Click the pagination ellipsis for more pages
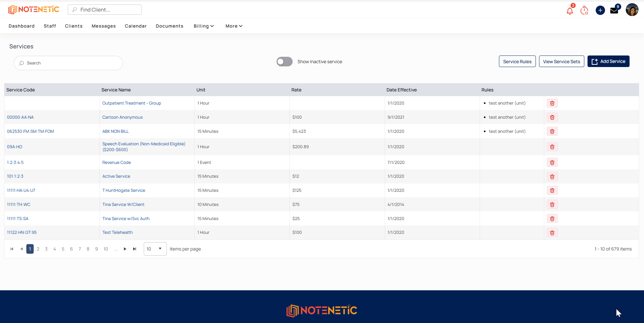 coord(116,249)
